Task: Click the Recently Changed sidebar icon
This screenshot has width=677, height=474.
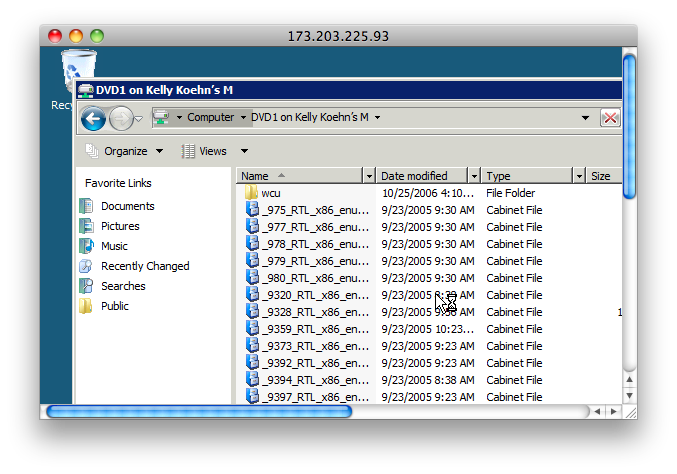Action: click(86, 266)
